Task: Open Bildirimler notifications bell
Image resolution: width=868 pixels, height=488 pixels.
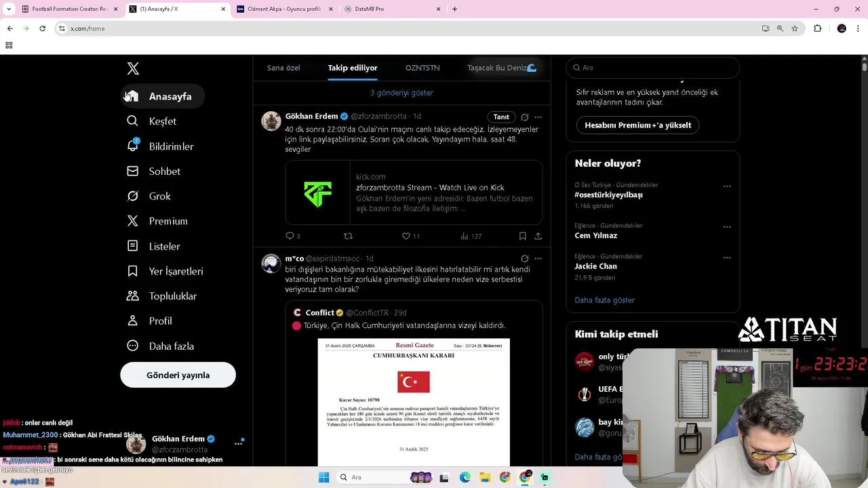Action: [x=161, y=146]
